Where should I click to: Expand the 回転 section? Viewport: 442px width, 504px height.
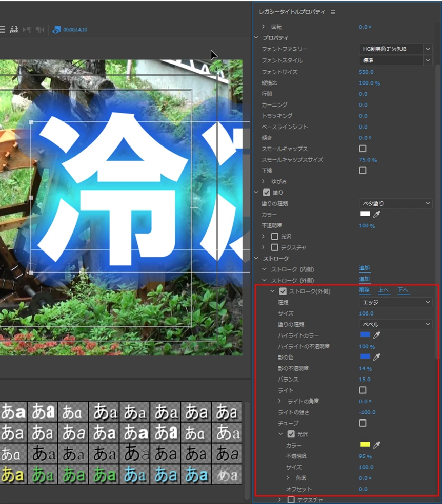[263, 27]
